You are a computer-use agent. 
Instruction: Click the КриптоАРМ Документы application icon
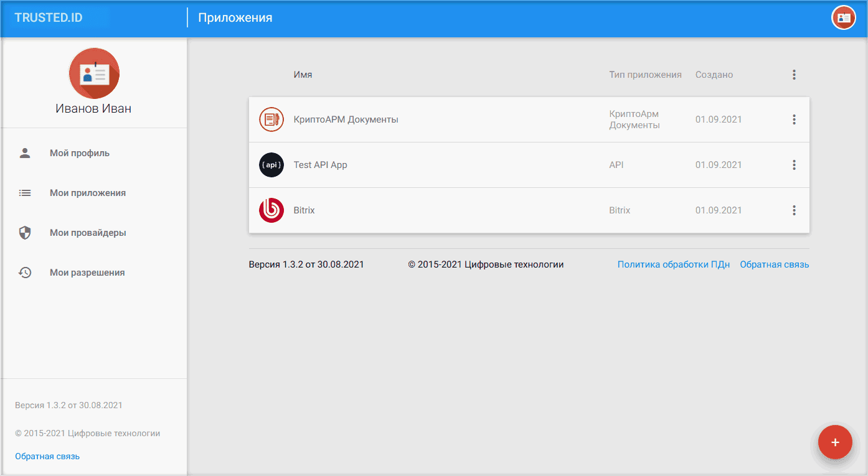point(271,119)
